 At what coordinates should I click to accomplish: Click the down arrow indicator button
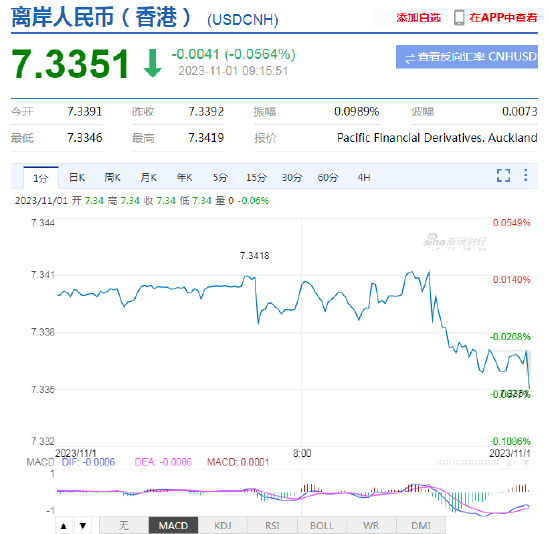coord(83,525)
